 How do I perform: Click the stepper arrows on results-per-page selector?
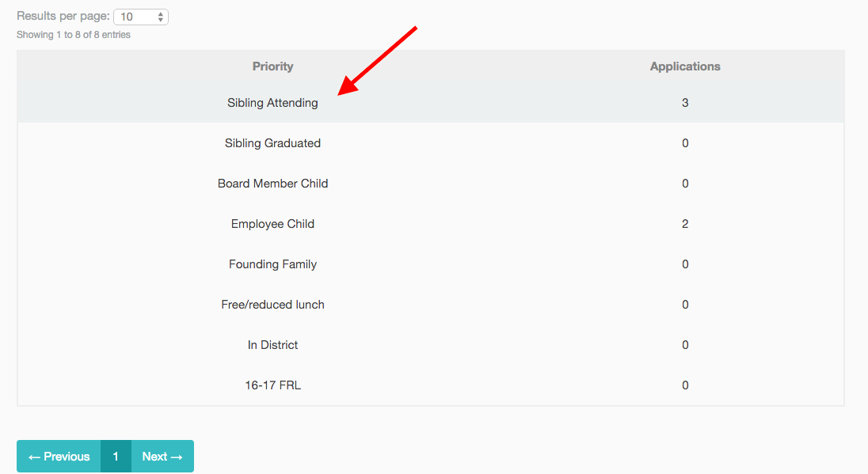[x=160, y=17]
